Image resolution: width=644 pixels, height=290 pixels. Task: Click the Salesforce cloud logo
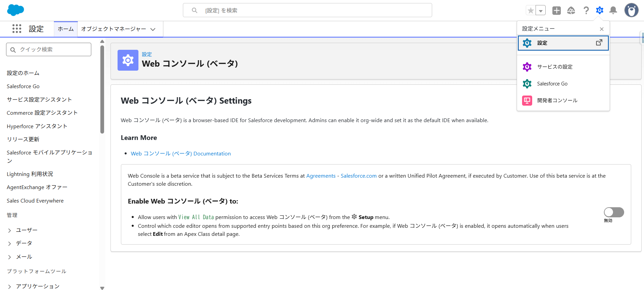(x=15, y=10)
